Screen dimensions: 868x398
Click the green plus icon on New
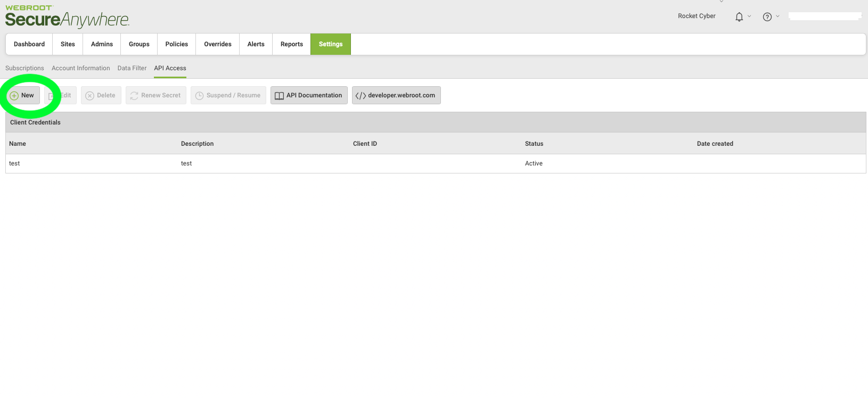click(14, 96)
